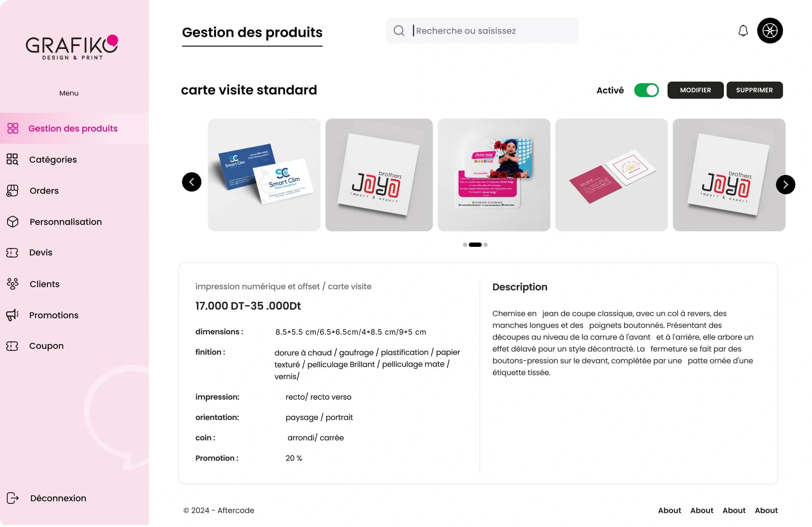Click the Promotions megaphone icon
Viewport: 812px width, 527px height.
click(x=13, y=315)
